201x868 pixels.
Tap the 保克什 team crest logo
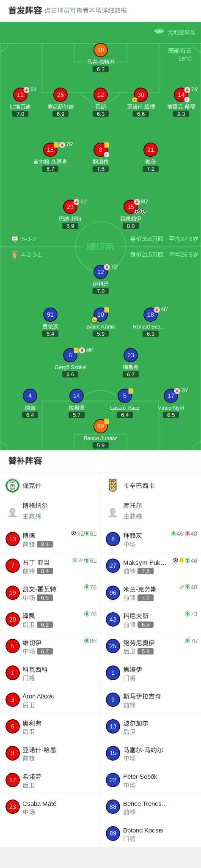click(13, 485)
